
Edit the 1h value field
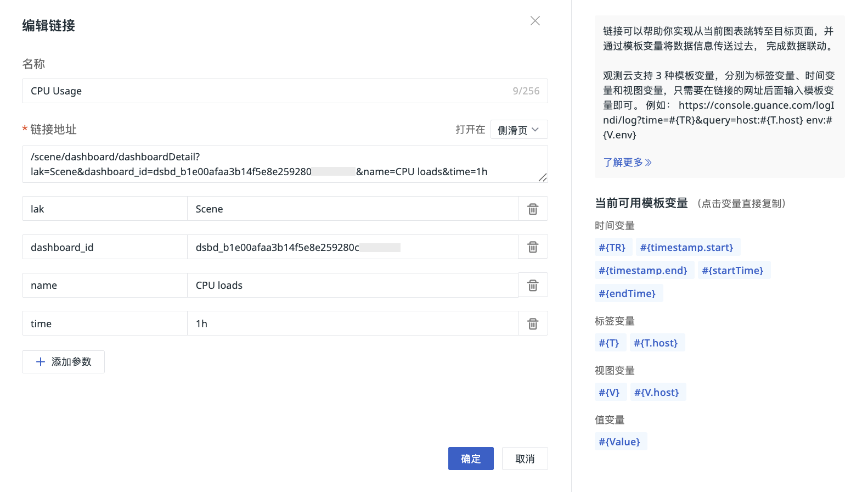(x=353, y=323)
